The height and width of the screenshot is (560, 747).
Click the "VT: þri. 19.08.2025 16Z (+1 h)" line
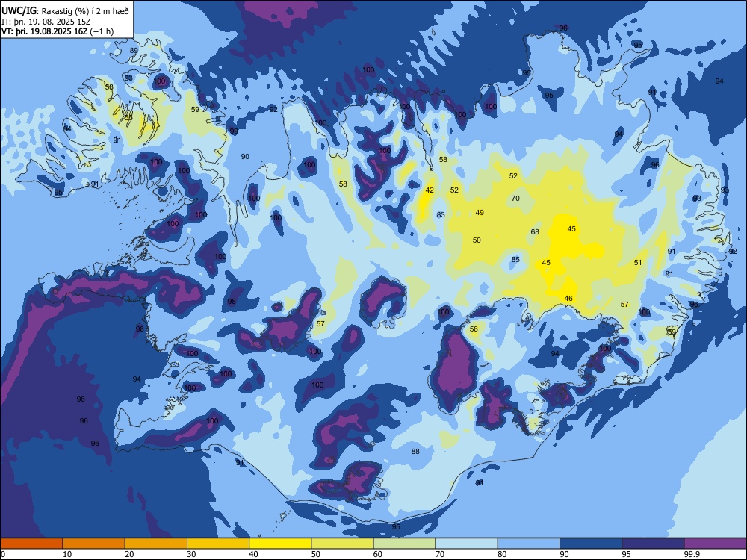point(58,31)
